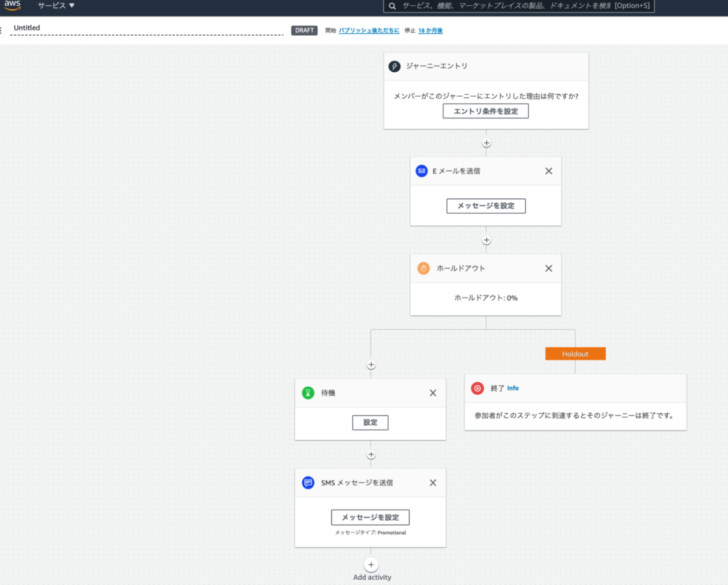Image resolution: width=728 pixels, height=585 pixels.
Task: Click the エントリ条件を設定 button
Action: pos(486,111)
